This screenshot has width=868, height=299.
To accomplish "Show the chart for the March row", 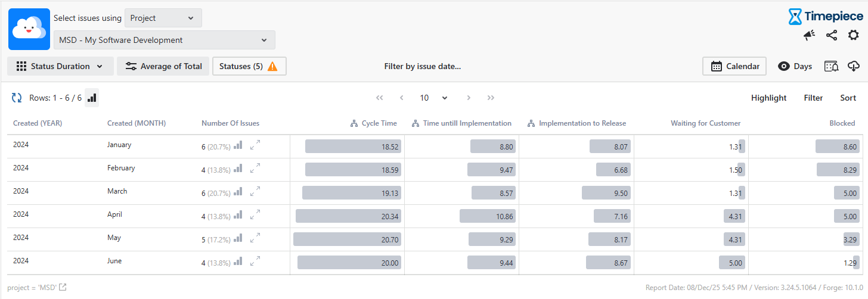I will pos(238,191).
